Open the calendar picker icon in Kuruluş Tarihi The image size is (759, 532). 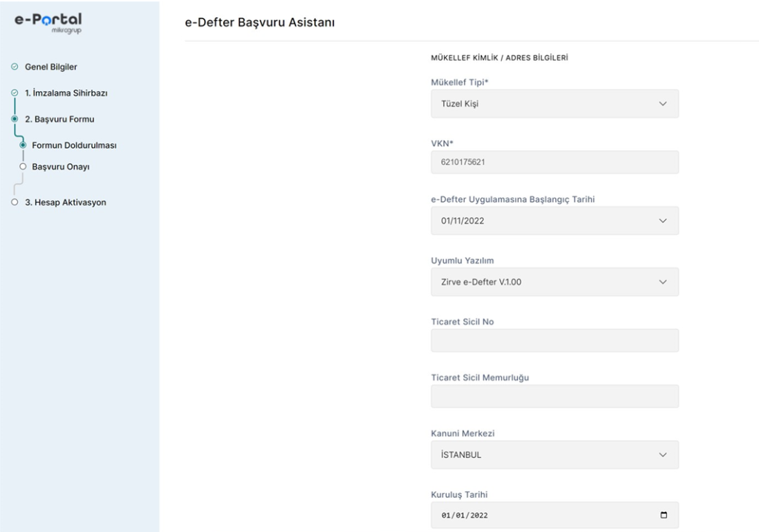tap(663, 516)
